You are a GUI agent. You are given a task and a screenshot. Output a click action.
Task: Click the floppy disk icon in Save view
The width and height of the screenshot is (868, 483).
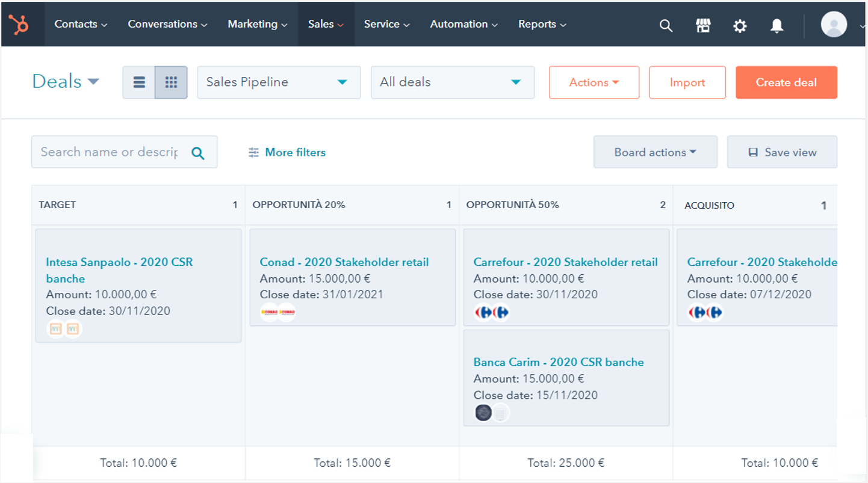click(753, 153)
